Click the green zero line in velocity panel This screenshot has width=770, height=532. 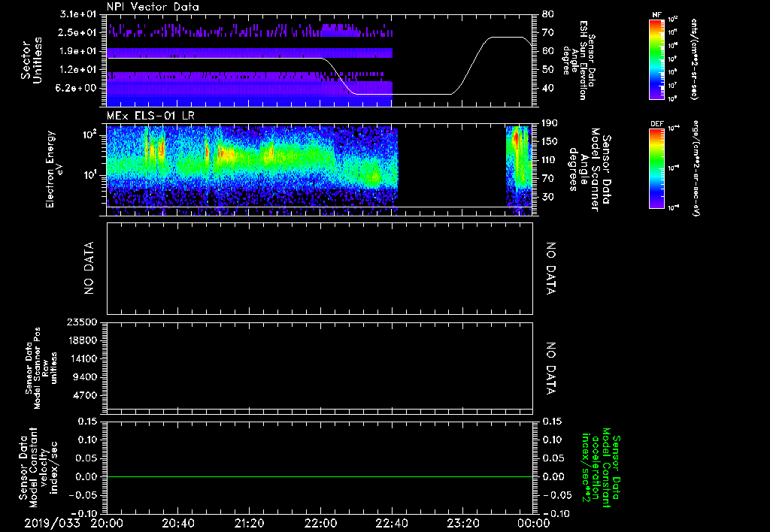(320, 476)
